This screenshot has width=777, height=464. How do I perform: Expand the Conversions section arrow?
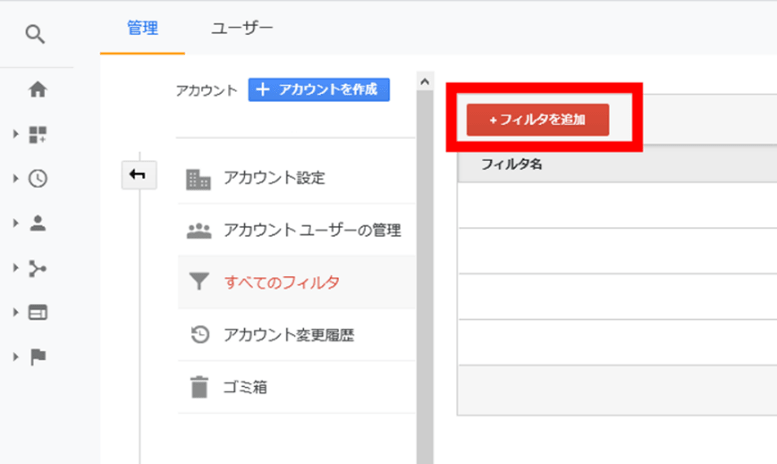pyautogui.click(x=15, y=356)
